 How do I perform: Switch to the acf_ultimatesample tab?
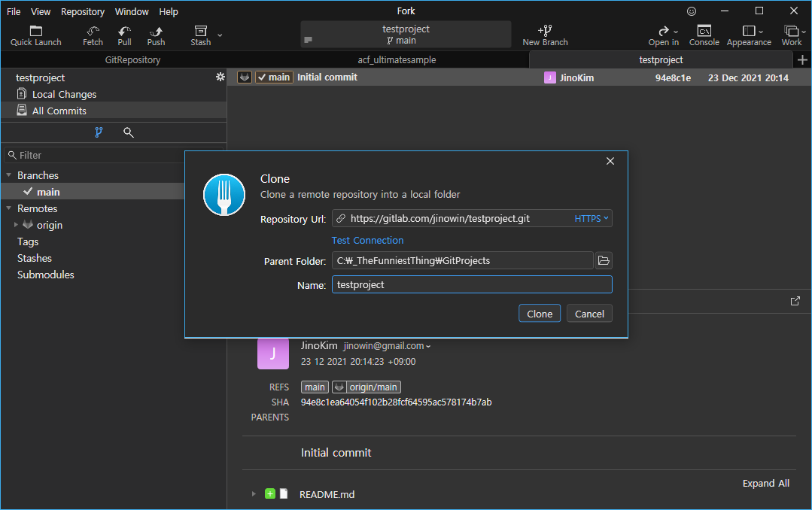[397, 60]
